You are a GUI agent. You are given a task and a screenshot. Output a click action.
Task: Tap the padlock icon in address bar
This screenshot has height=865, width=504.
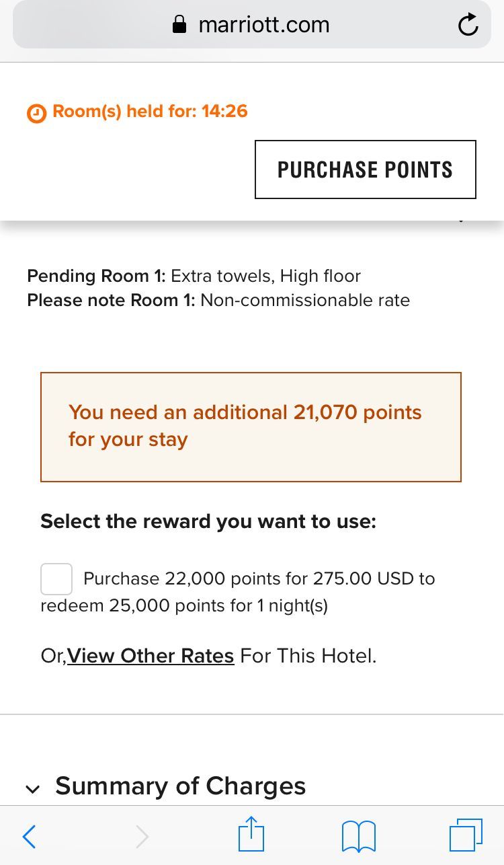coord(179,25)
